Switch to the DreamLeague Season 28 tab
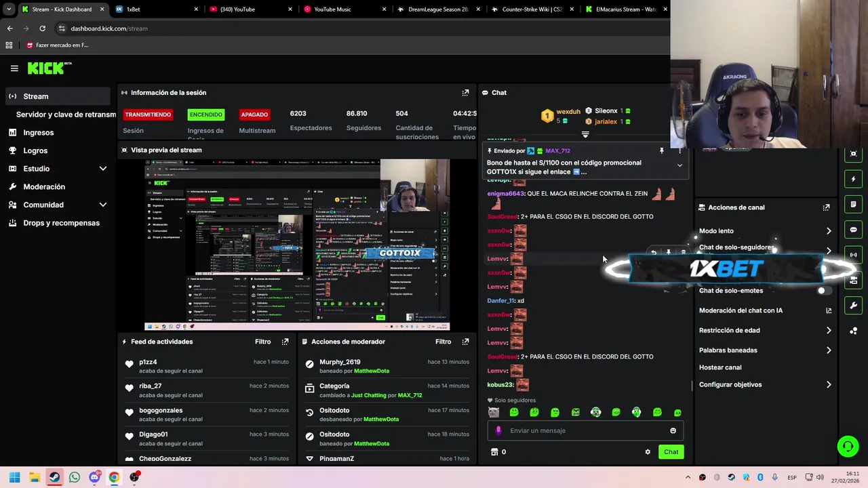Screen dimensions: 868x488 pyautogui.click(x=438, y=9)
